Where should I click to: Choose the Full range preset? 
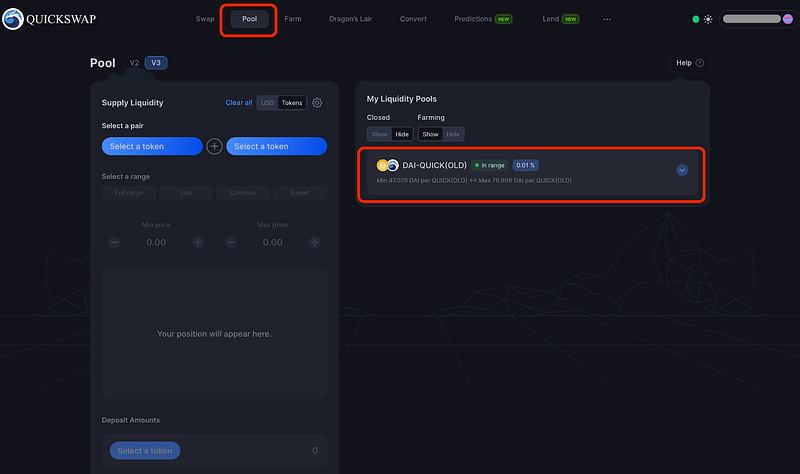click(129, 193)
